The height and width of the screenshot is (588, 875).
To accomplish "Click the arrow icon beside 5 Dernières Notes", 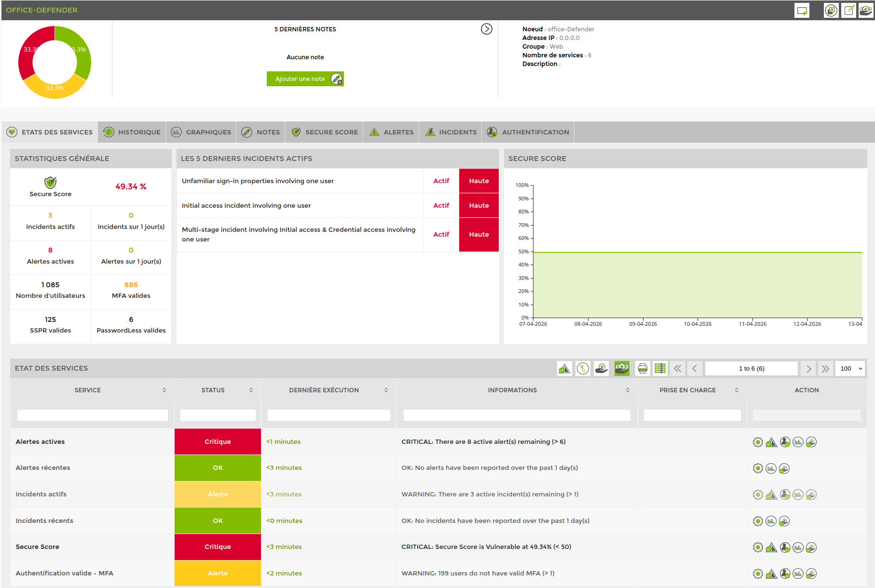I will click(486, 29).
